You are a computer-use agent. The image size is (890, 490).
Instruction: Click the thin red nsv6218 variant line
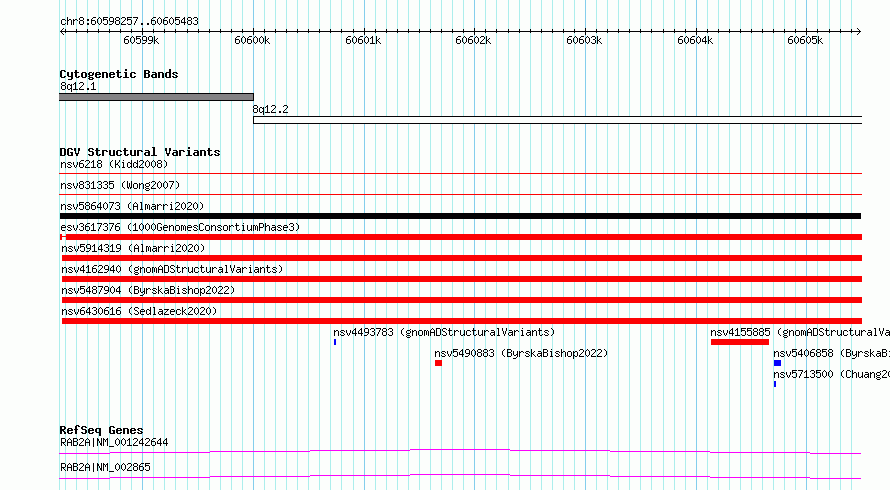click(x=460, y=173)
